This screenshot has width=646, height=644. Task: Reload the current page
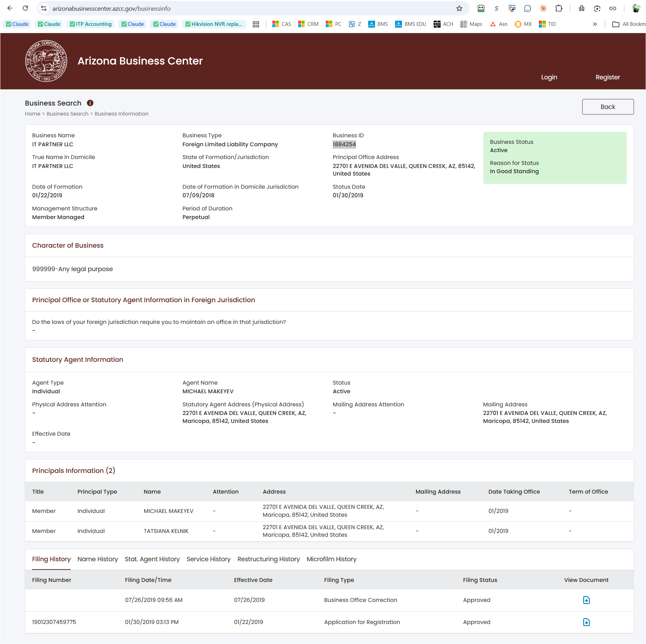click(x=25, y=8)
